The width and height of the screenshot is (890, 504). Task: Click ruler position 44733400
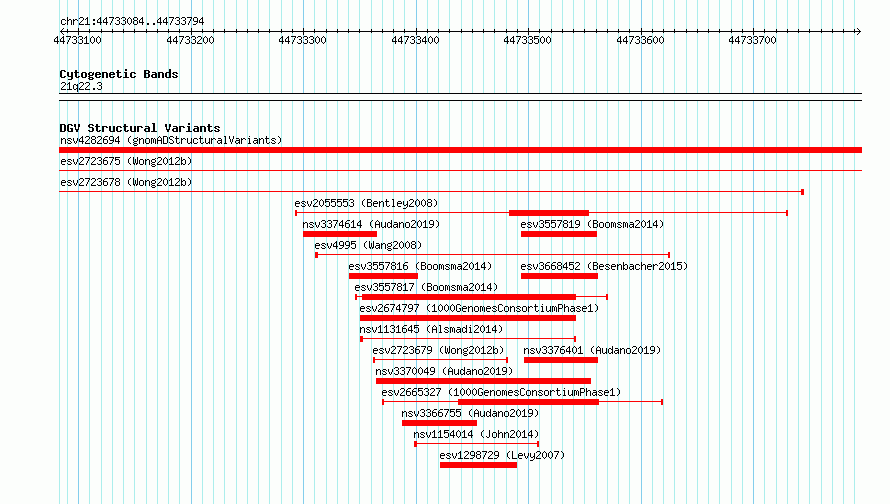click(415, 40)
